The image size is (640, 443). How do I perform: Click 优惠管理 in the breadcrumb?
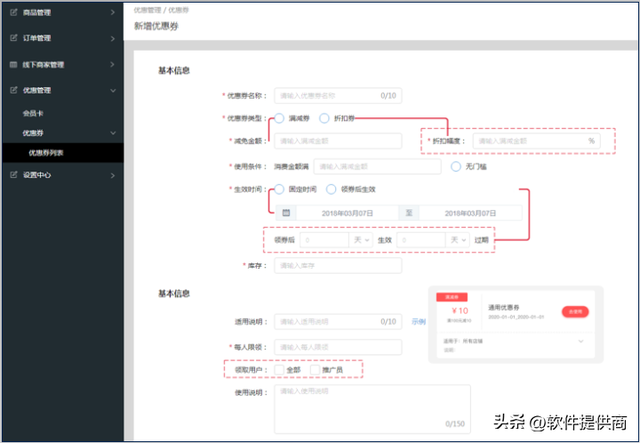(x=147, y=10)
